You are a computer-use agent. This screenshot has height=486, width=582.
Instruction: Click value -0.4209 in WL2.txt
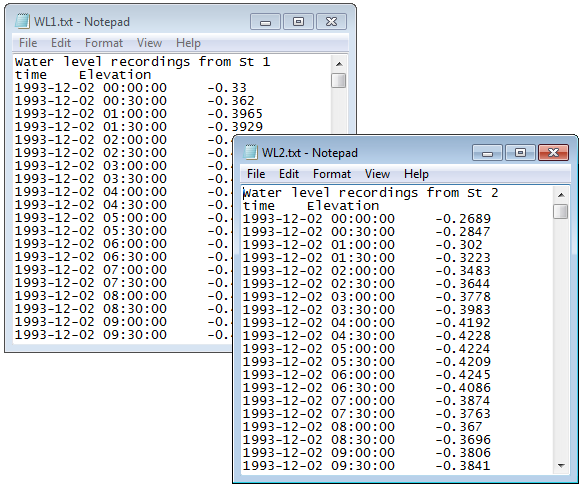(x=463, y=362)
